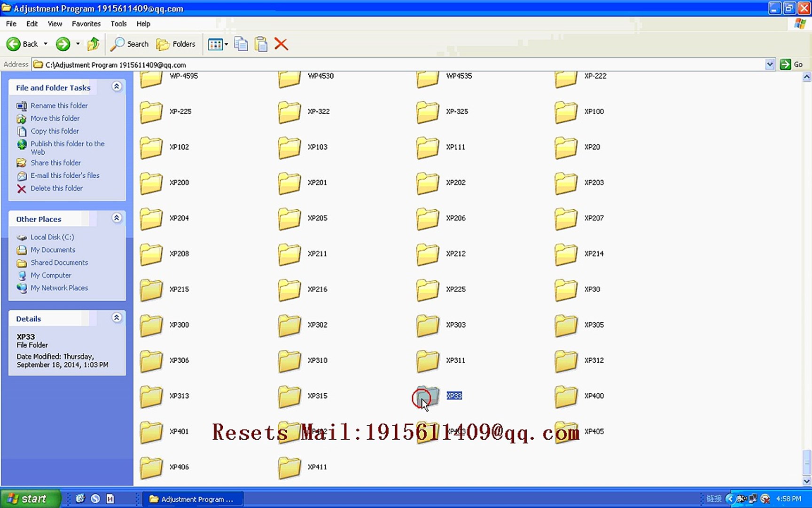Select the XP200 folder icon
The image size is (812, 508).
151,183
